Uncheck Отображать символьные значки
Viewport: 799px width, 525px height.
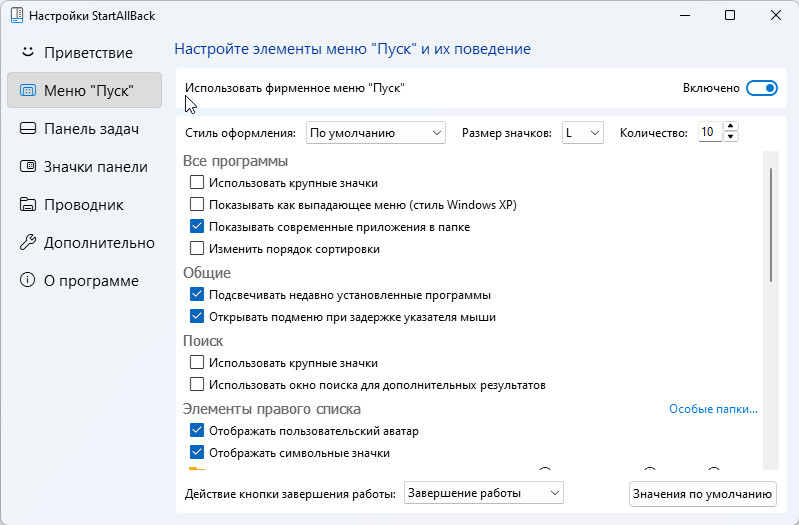click(x=197, y=453)
